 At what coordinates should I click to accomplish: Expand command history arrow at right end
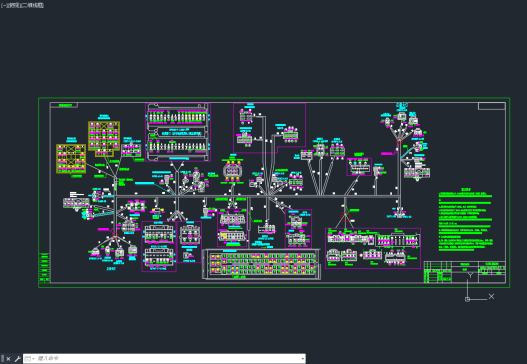click(x=303, y=359)
